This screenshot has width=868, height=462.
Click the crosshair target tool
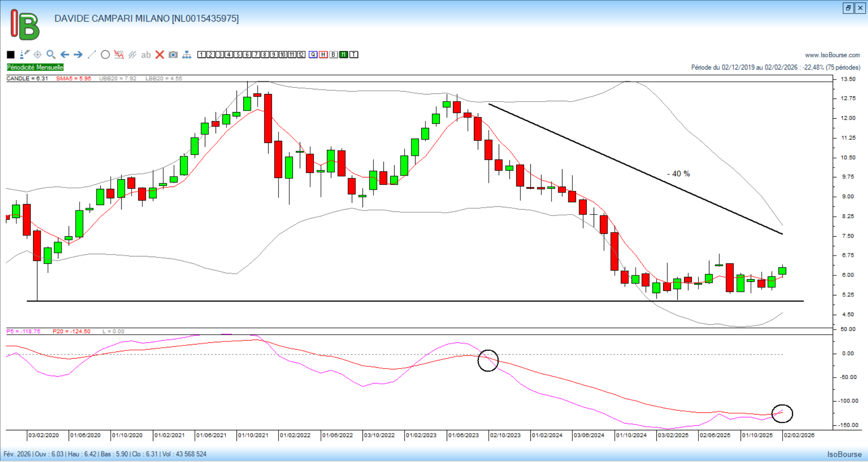click(x=38, y=55)
